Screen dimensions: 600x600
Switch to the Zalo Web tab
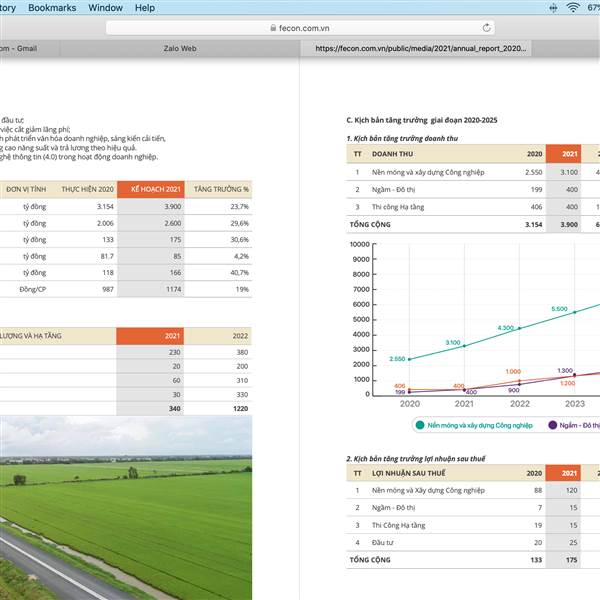click(x=180, y=49)
